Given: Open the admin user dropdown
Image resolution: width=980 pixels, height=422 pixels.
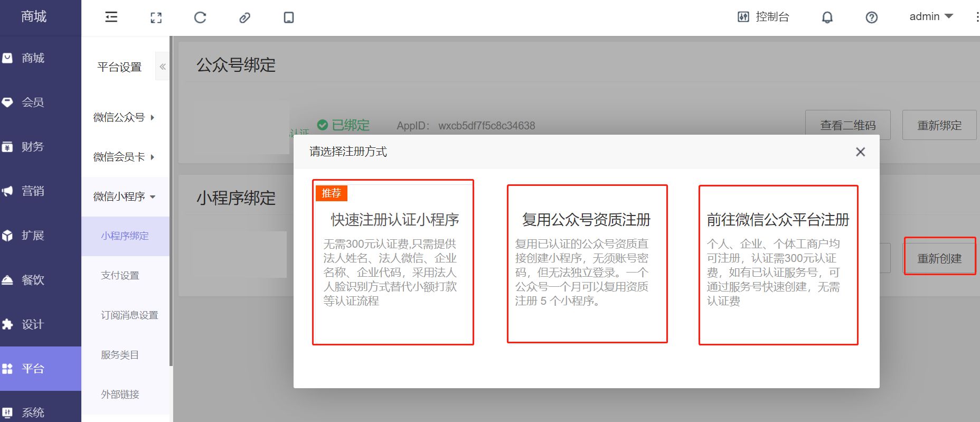Looking at the screenshot, I should click(x=931, y=17).
